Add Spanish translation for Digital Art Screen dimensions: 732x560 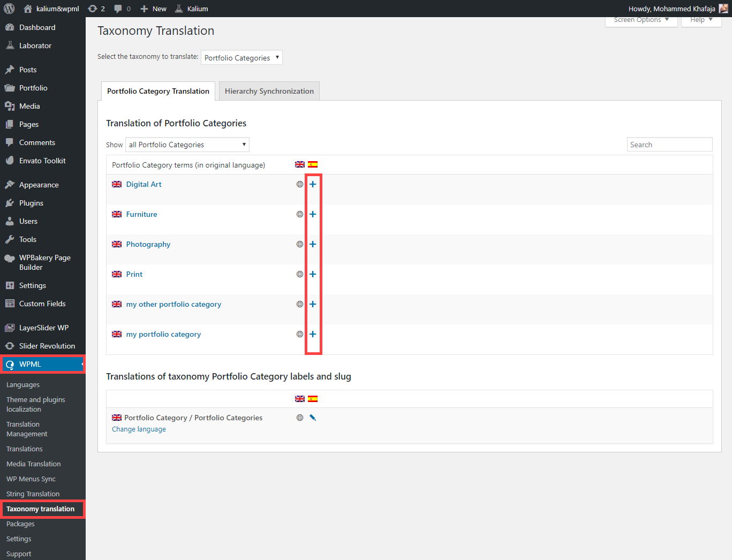(x=313, y=184)
